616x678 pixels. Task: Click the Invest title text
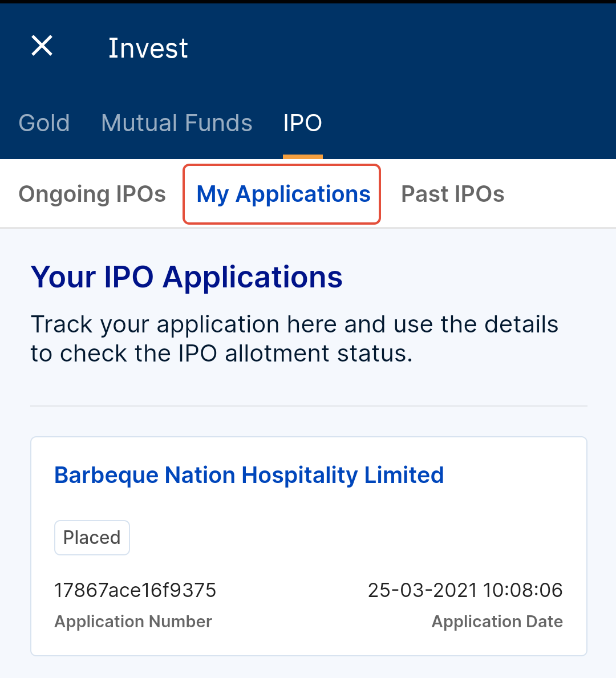(148, 48)
